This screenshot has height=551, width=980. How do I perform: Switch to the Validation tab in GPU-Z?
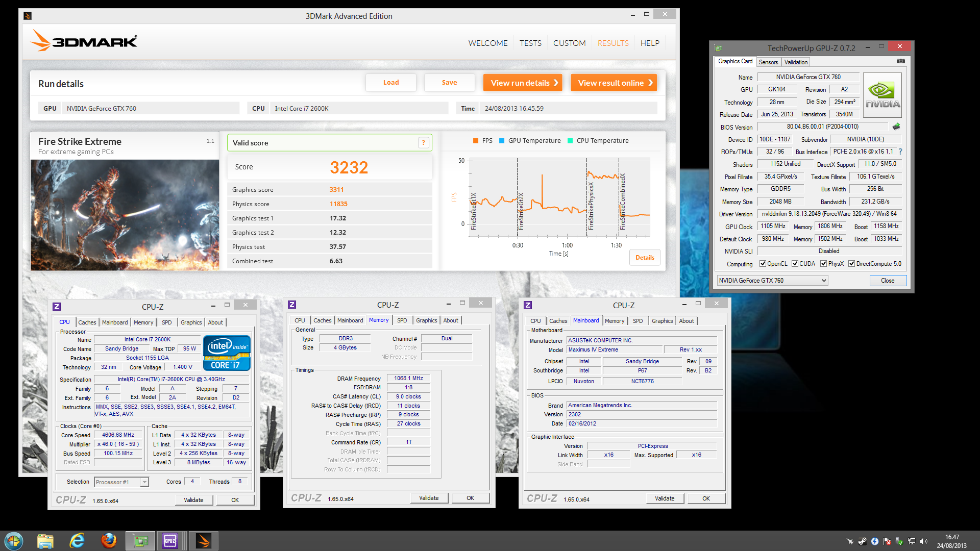[796, 62]
